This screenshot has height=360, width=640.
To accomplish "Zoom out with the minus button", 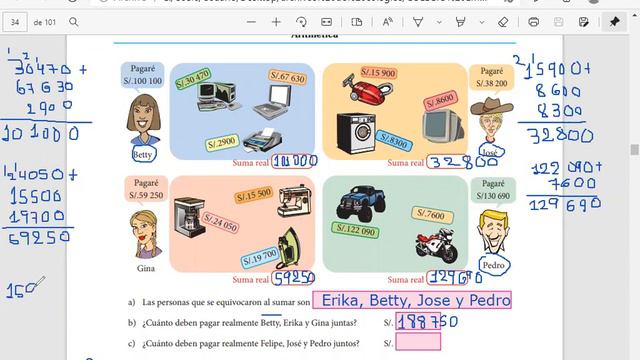I will (x=251, y=22).
